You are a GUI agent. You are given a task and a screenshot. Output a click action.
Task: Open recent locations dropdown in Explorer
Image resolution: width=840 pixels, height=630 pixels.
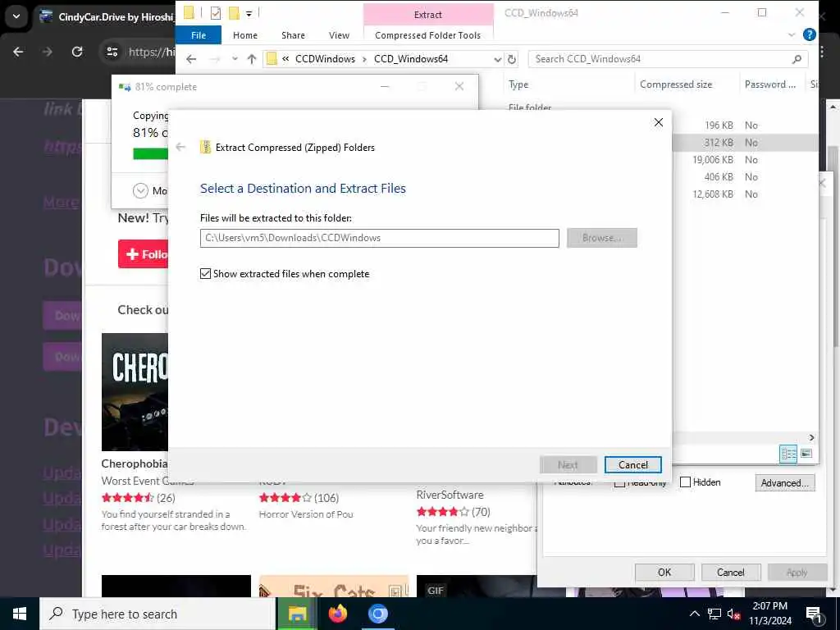point(235,59)
